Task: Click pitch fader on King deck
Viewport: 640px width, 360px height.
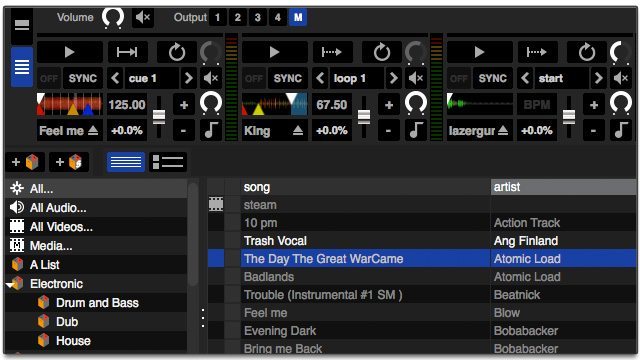Action: point(364,117)
